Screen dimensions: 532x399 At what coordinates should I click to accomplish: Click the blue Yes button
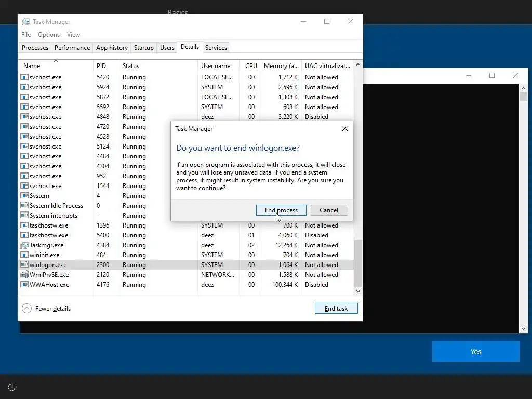coord(475,351)
